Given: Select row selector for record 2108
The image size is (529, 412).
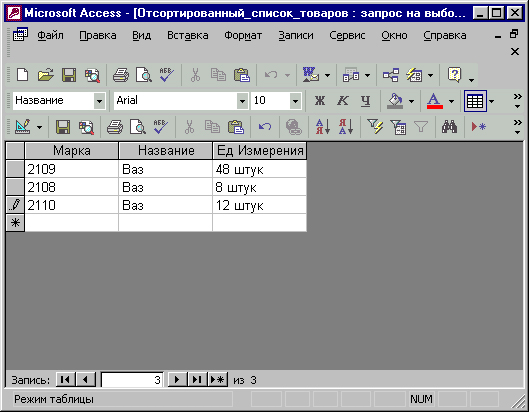Looking at the screenshot, I should pos(15,187).
